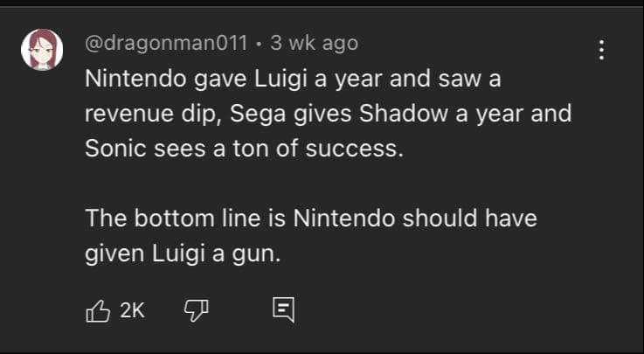
Task: Click the reply icon under the comment
Action: (283, 309)
